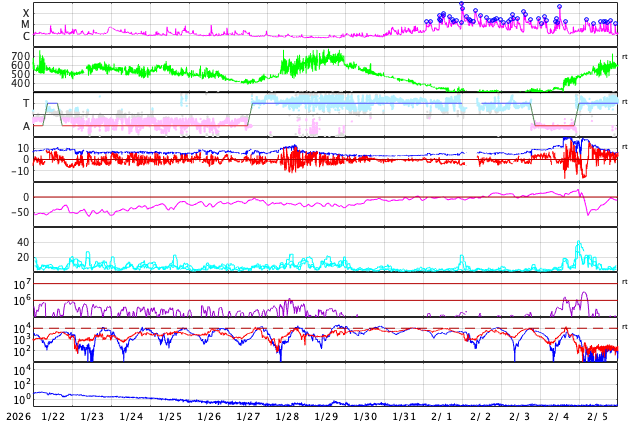
Task: Click the rt label beside green plot
Action: (x=625, y=57)
